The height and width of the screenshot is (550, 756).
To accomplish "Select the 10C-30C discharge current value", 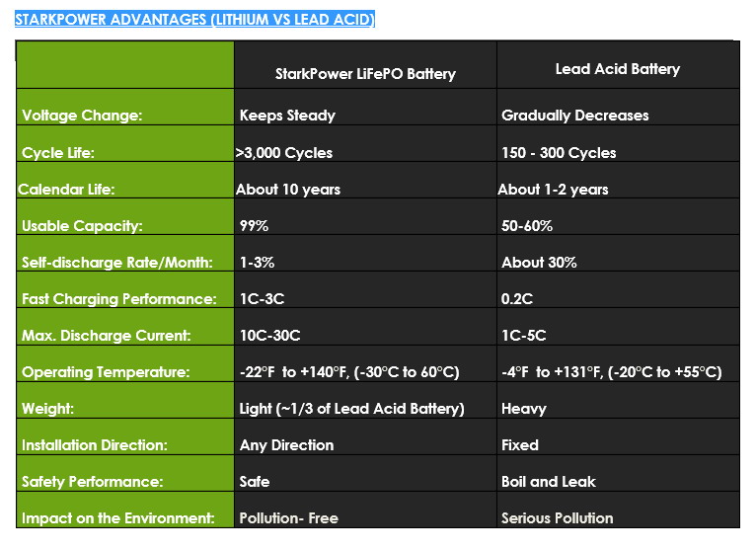I will tap(271, 336).
